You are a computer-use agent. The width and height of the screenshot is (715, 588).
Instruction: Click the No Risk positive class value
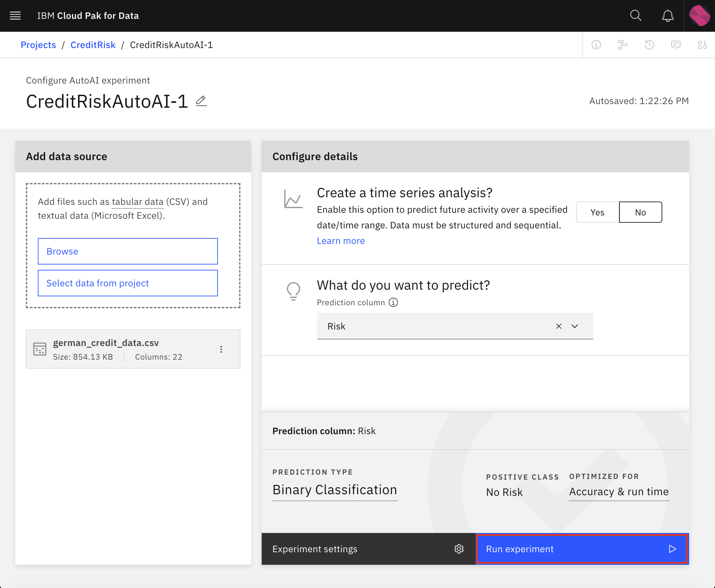[x=504, y=492]
